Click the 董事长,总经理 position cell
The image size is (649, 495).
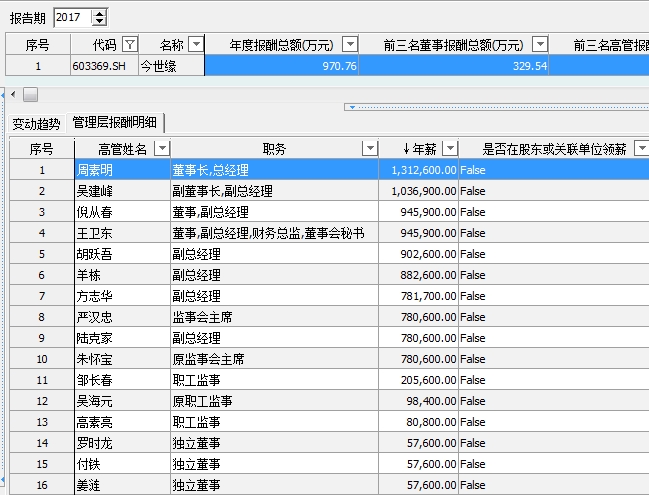point(275,170)
